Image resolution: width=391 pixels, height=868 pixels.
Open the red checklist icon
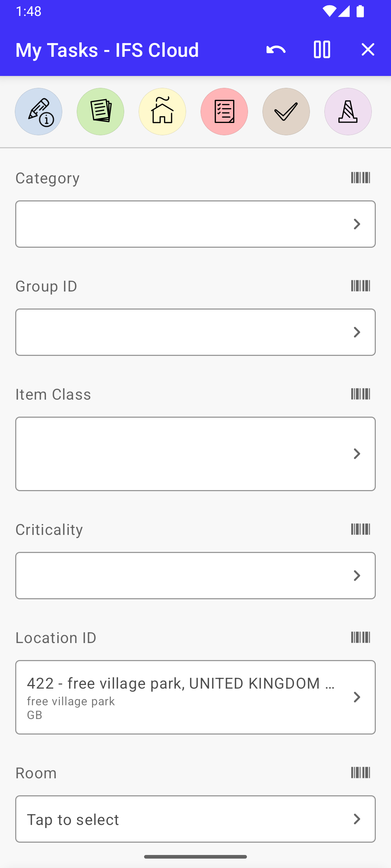click(x=224, y=111)
